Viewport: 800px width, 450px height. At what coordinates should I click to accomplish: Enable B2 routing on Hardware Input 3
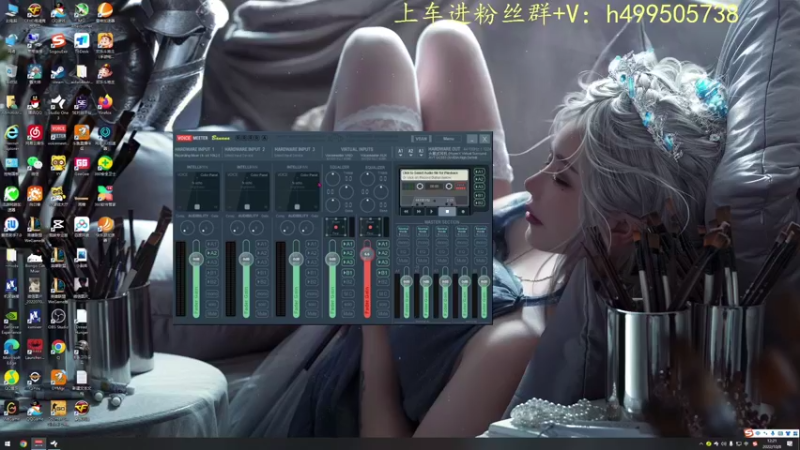[x=312, y=282]
